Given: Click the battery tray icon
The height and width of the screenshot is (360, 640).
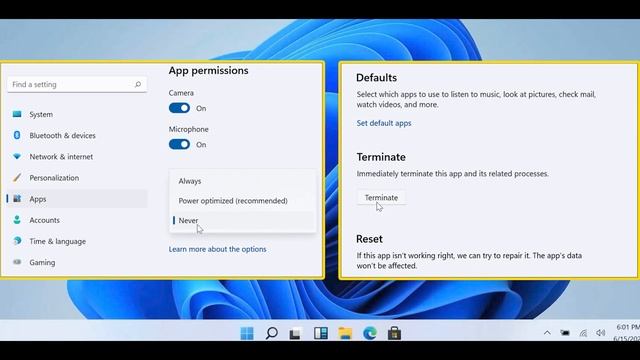Looking at the screenshot, I should (565, 333).
